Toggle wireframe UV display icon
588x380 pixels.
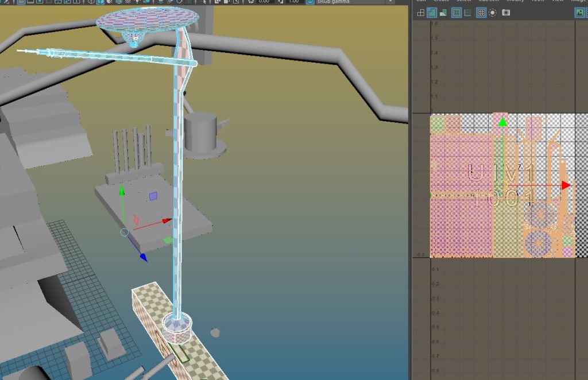point(420,13)
